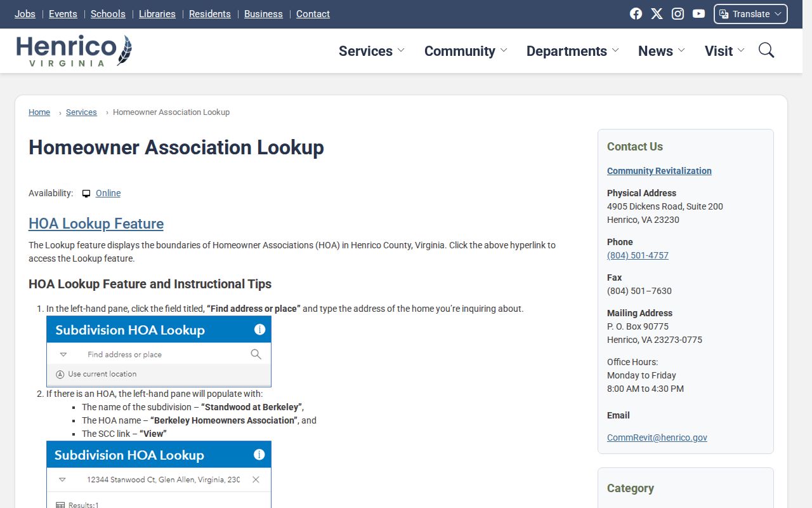Go to Services breadcrumb link
Viewport: 812px width, 508px height.
(x=81, y=112)
